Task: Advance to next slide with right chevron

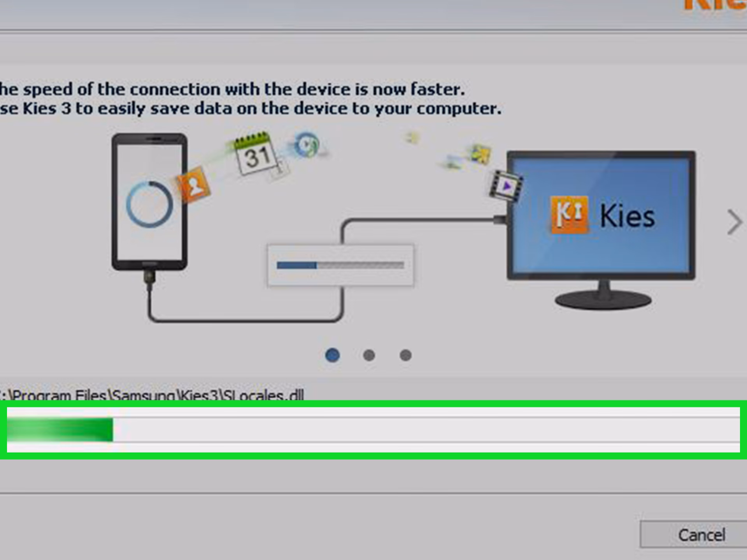Action: point(734,222)
